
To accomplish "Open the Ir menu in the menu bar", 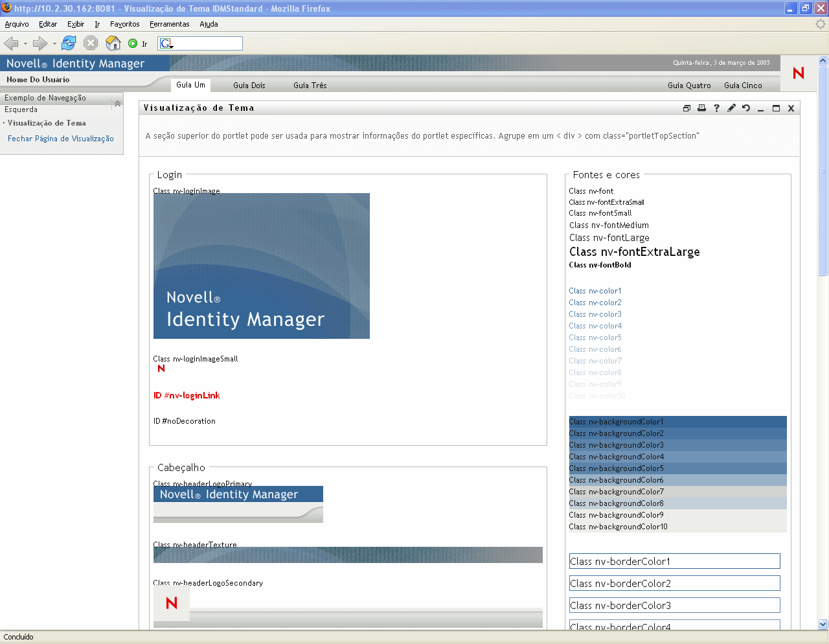I will [97, 24].
